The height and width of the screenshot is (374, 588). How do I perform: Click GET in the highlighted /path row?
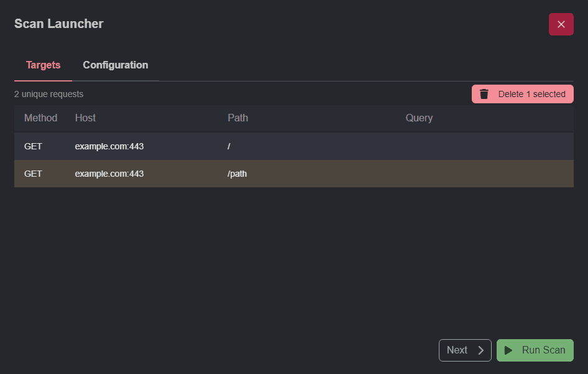coord(33,174)
